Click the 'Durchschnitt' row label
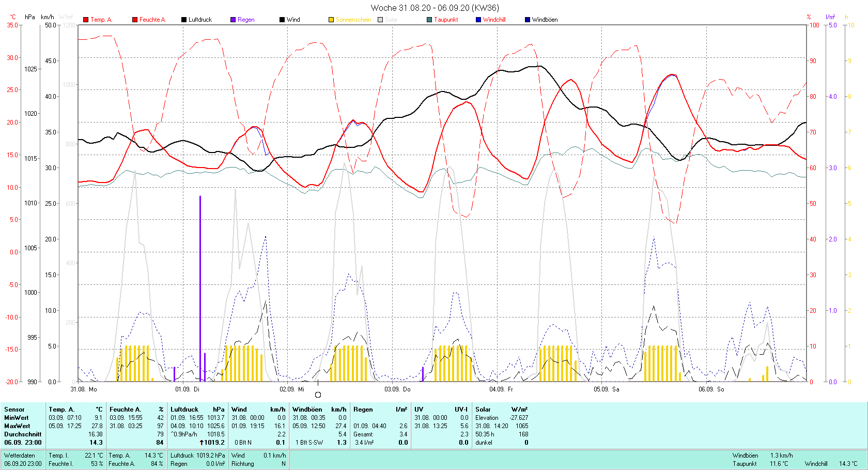 point(23,434)
